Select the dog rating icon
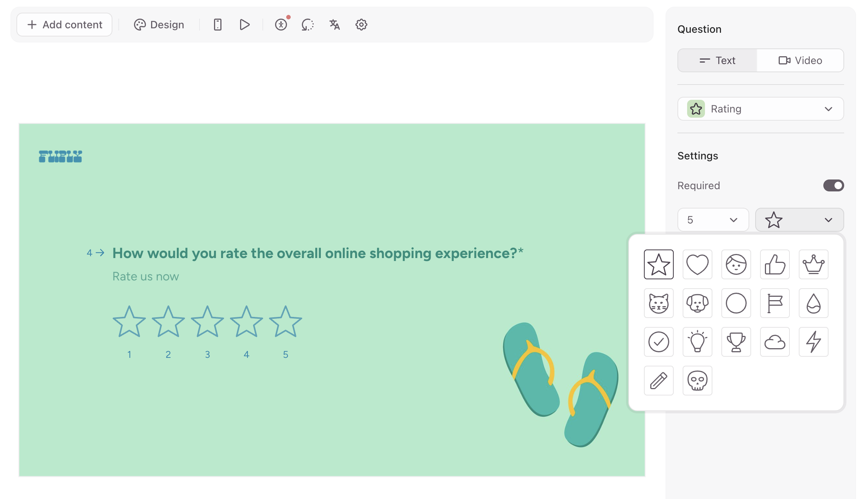This screenshot has width=868, height=499. point(697,303)
